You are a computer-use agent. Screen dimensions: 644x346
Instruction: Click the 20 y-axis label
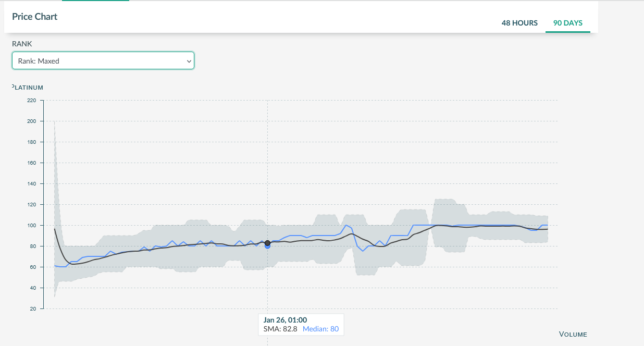click(x=33, y=308)
